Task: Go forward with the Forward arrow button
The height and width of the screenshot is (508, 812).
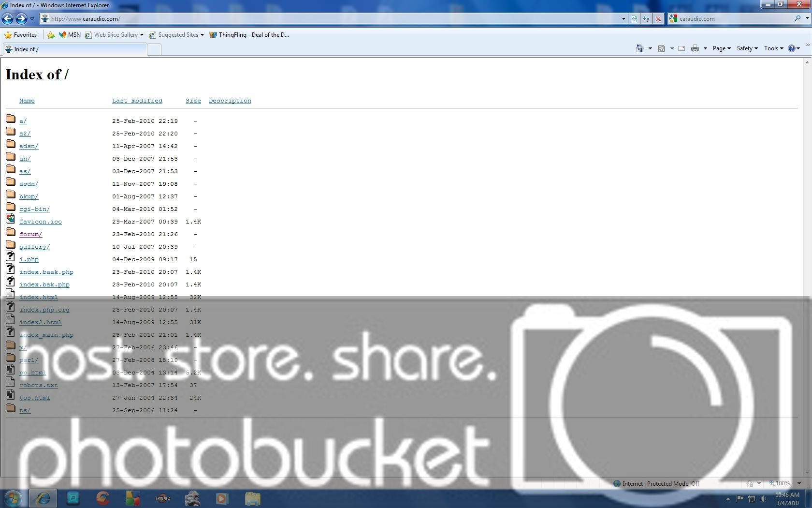Action: click(21, 19)
